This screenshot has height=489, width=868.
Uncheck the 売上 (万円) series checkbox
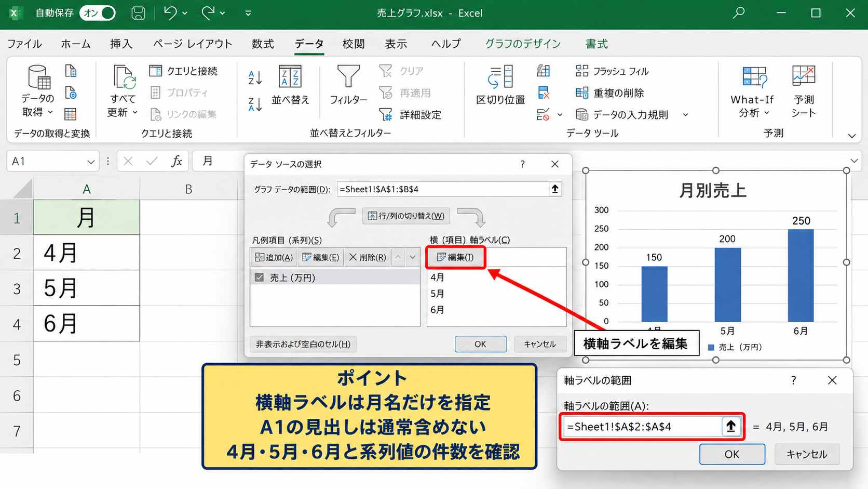259,277
